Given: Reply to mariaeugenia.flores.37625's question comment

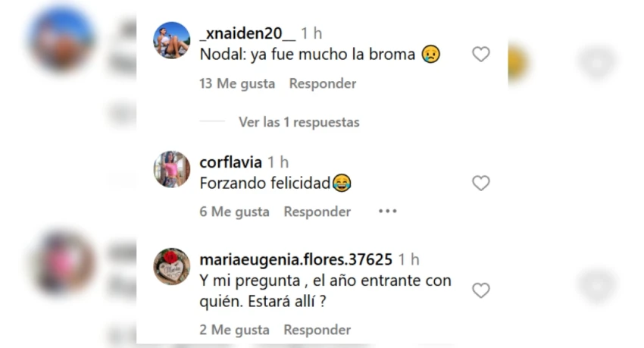Looking at the screenshot, I should point(317,330).
